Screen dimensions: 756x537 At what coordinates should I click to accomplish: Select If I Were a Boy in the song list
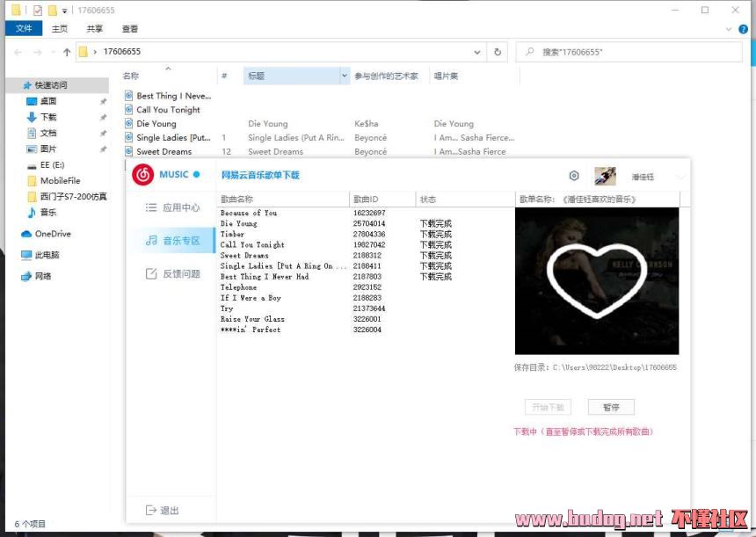tap(251, 297)
